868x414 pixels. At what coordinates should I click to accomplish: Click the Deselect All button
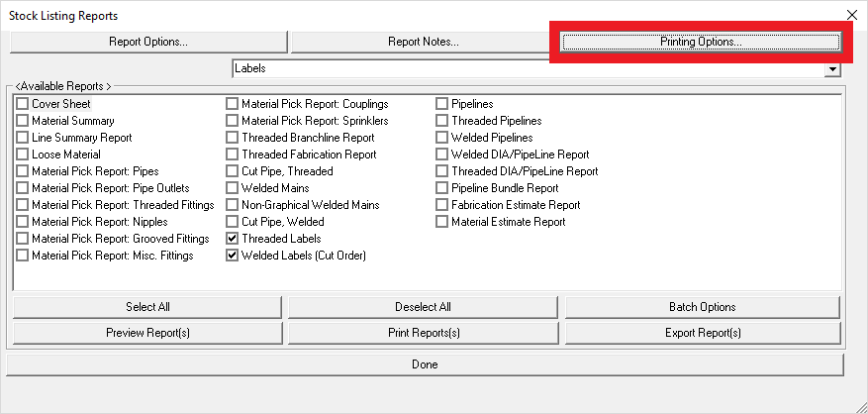pos(423,307)
